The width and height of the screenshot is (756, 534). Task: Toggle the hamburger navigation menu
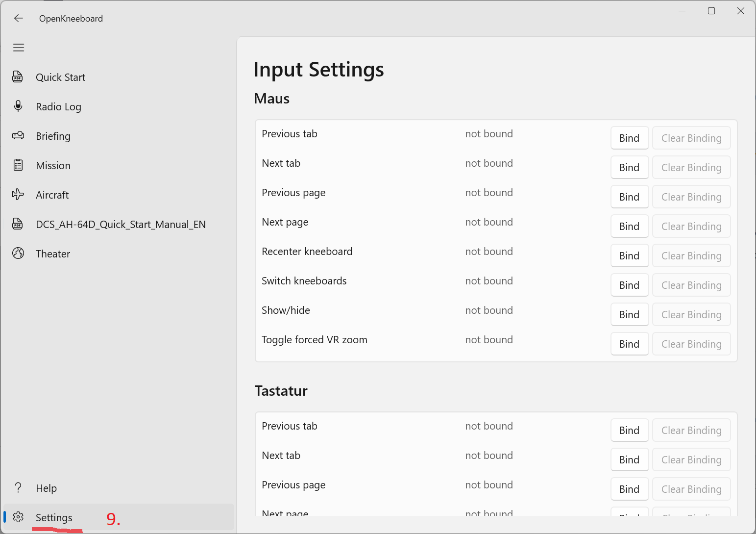point(19,48)
